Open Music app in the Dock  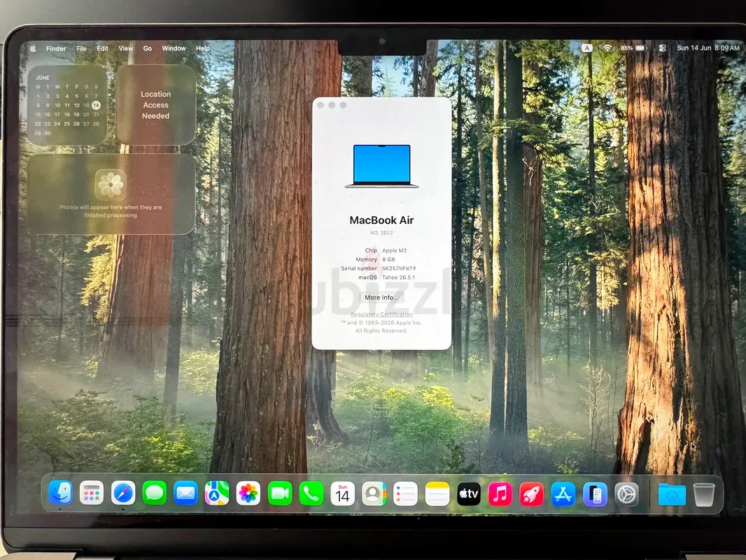pos(500,494)
